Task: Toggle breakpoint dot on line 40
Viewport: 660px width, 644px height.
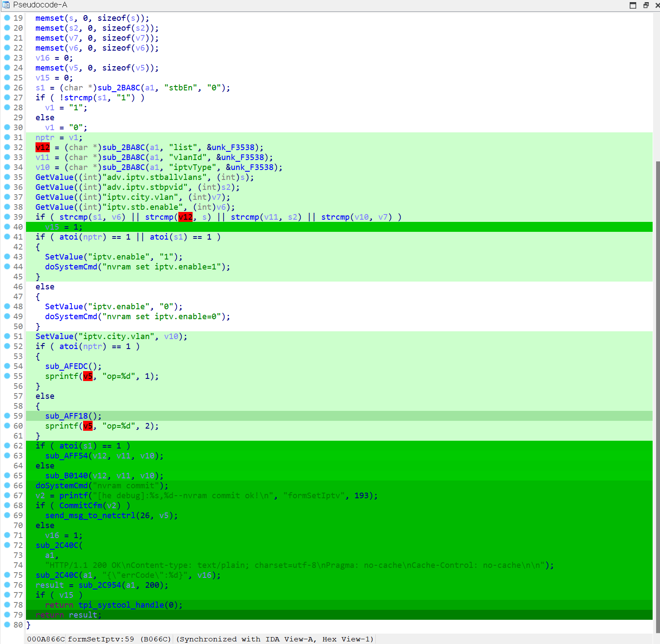Action: click(x=7, y=227)
